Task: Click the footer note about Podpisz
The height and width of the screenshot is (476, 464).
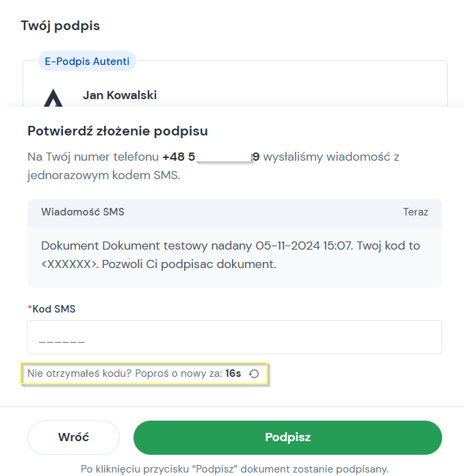Action: [x=235, y=469]
